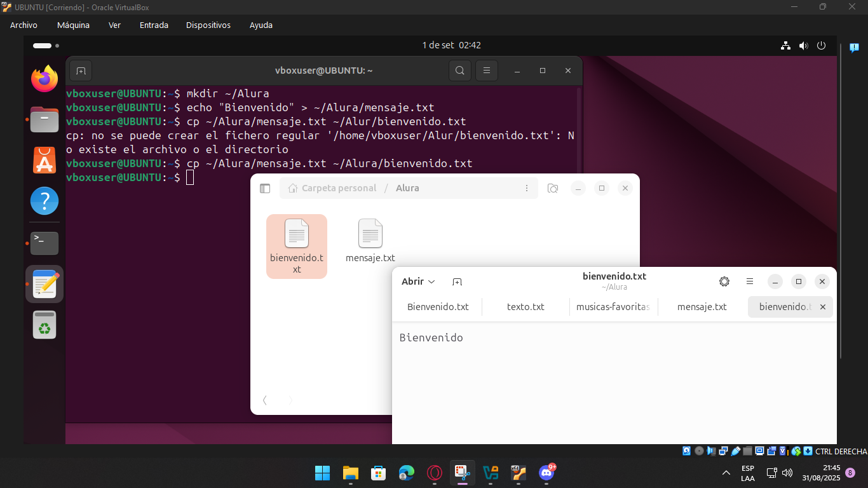The width and height of the screenshot is (868, 488).
Task: Open Discord on Windows taskbar
Action: (x=546, y=472)
